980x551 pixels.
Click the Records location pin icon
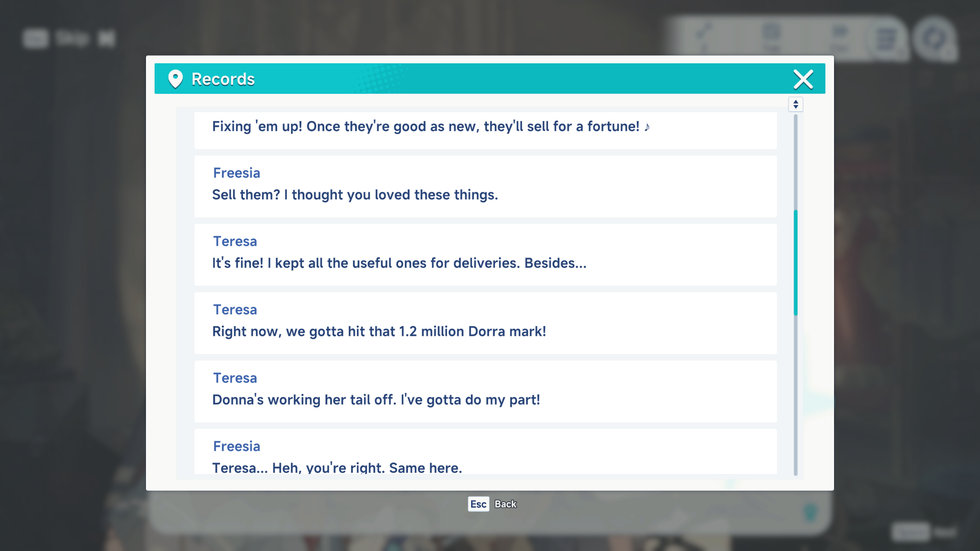tap(175, 79)
